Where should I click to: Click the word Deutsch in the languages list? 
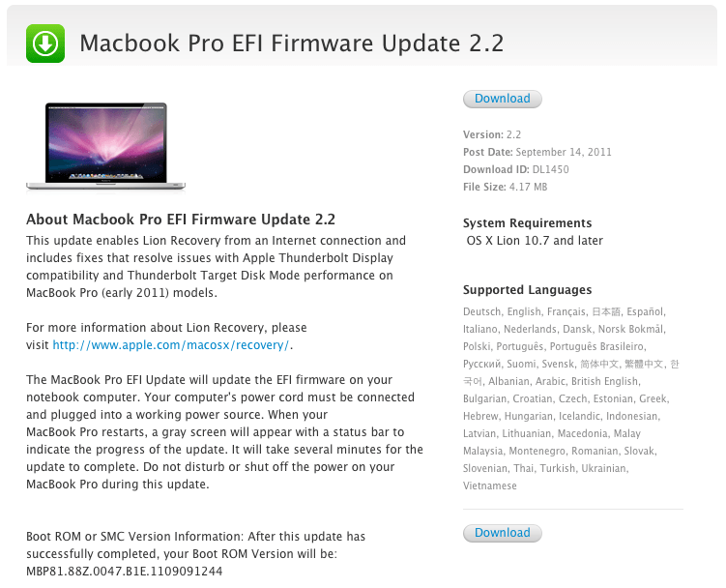click(x=482, y=311)
